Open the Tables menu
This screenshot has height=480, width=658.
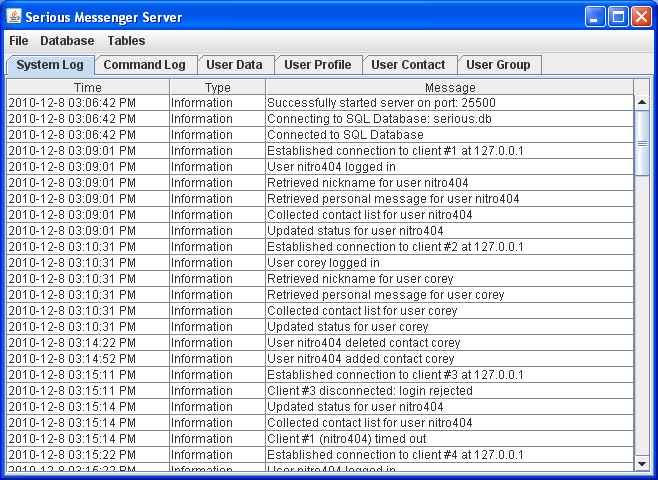(126, 41)
